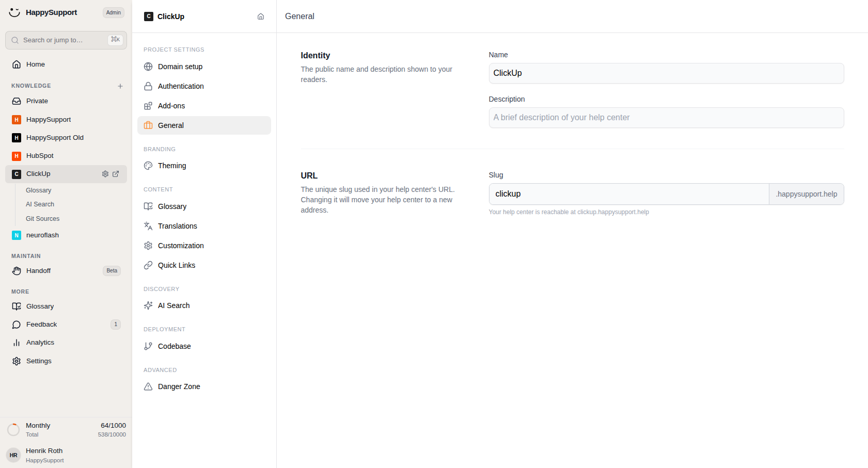Click the Codebase branch icon
This screenshot has width=868, height=468.
(x=148, y=346)
